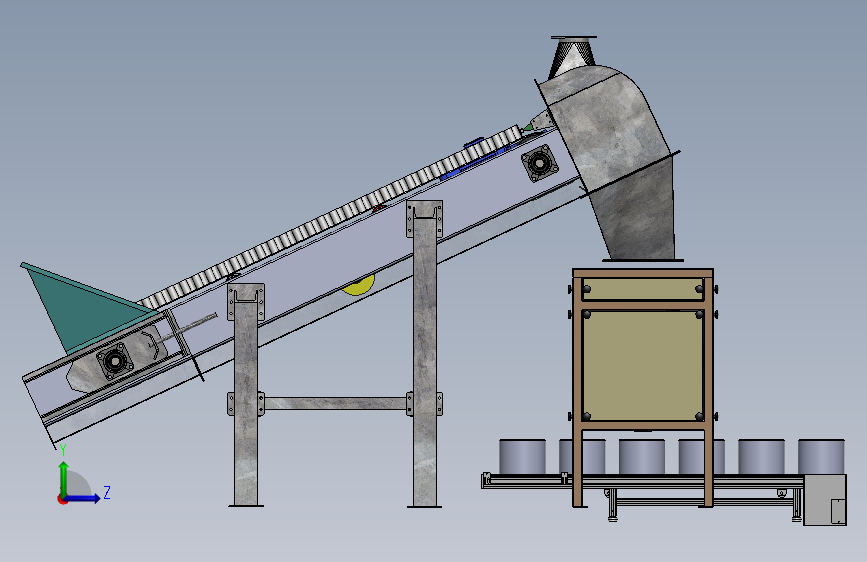The image size is (867, 562).
Task: Select the narrow upper beige cabinet panel
Action: click(x=643, y=289)
